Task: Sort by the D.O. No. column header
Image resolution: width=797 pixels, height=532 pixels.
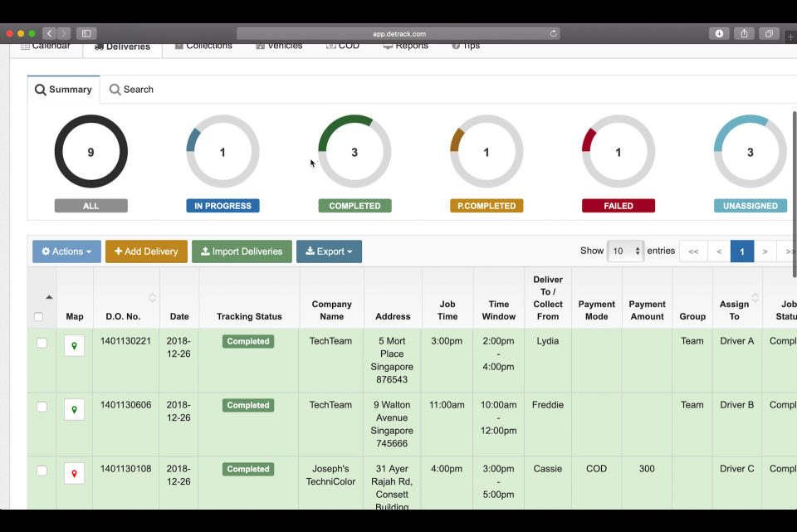Action: point(122,316)
